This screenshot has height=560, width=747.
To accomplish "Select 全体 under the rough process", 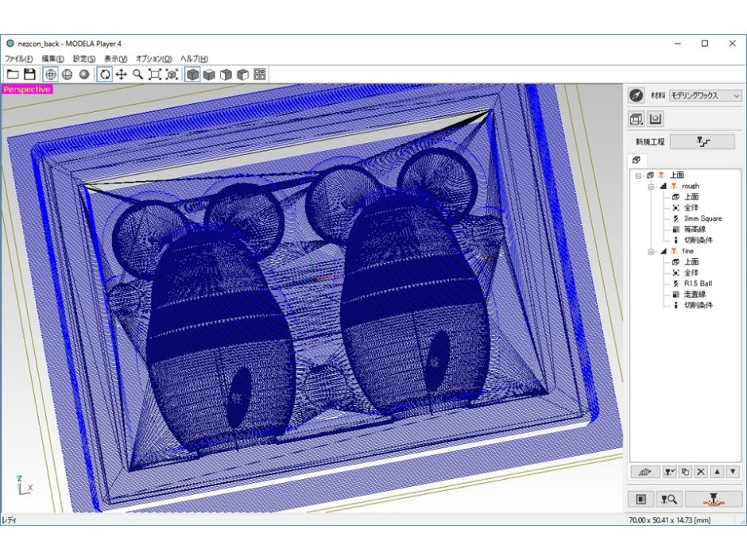I will coord(691,207).
